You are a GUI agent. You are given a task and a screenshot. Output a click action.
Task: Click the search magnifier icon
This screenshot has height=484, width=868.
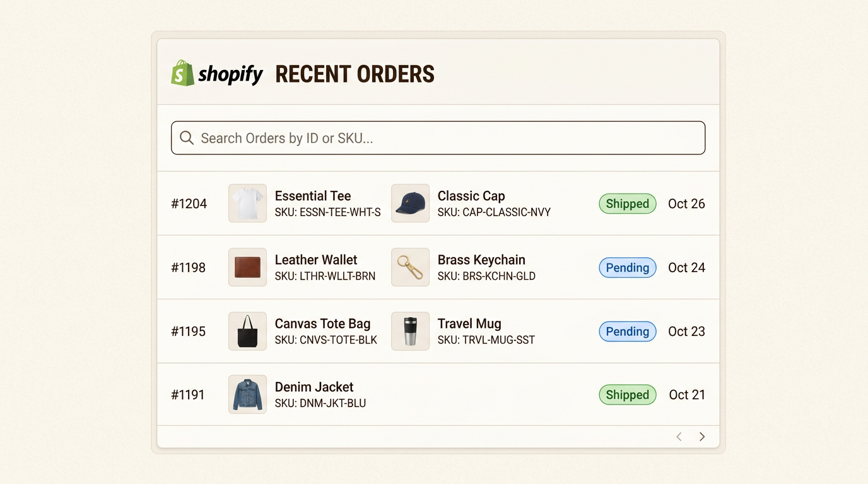[x=186, y=138]
